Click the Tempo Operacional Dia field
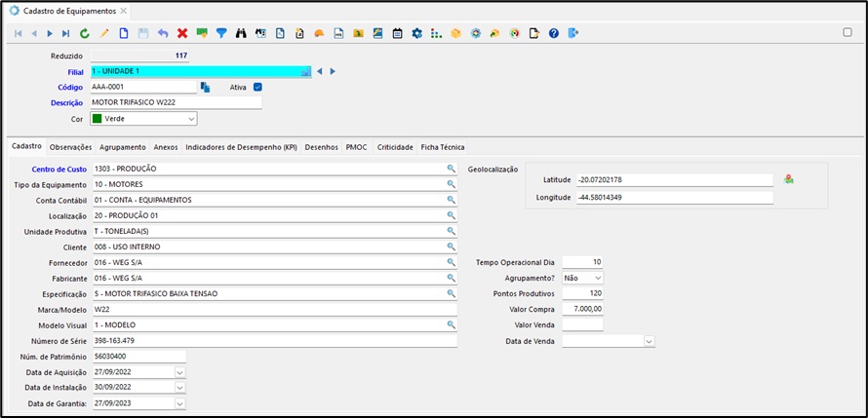The width and height of the screenshot is (868, 418). point(583,262)
